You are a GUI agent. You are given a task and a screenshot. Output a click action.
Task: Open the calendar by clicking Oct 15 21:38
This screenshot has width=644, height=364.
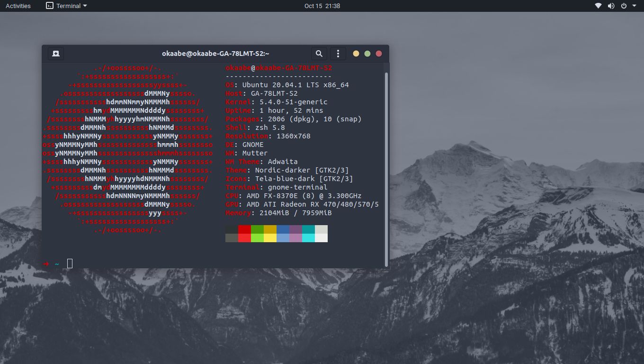[322, 6]
